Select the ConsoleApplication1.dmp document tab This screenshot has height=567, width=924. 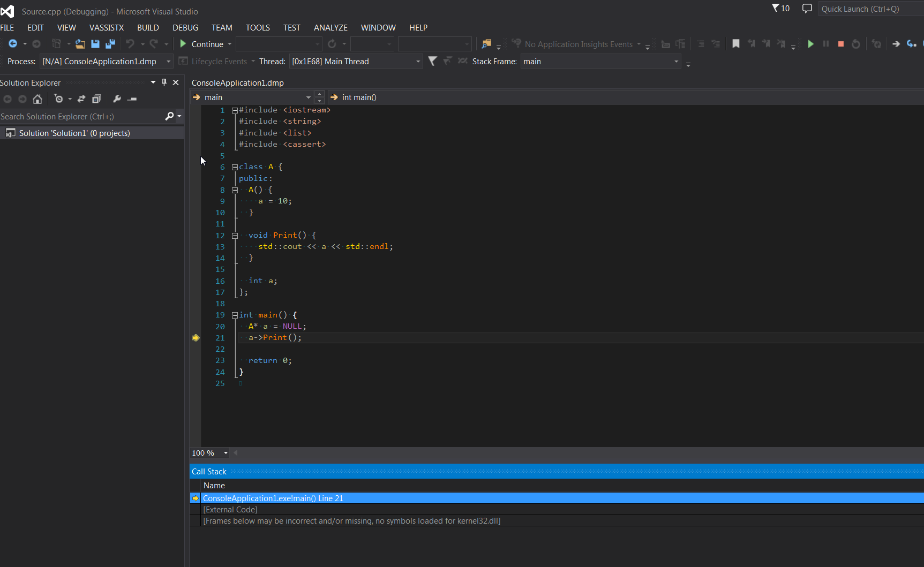point(238,82)
